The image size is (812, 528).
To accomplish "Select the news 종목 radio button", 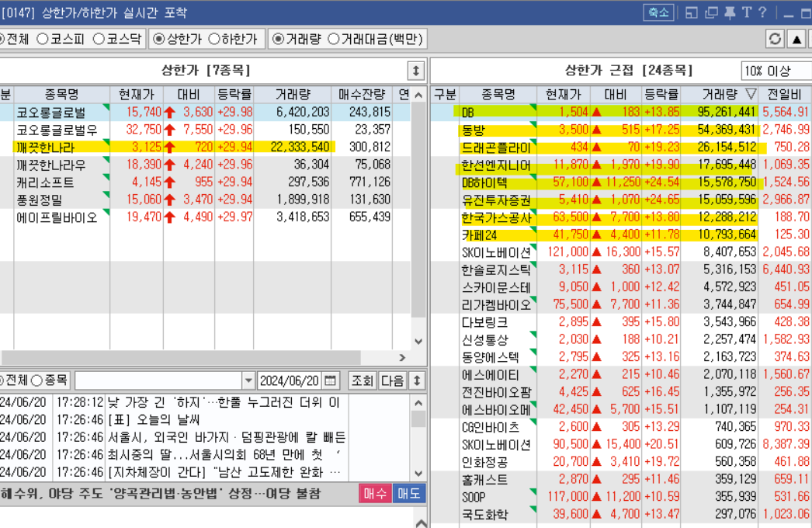I will coord(49,380).
